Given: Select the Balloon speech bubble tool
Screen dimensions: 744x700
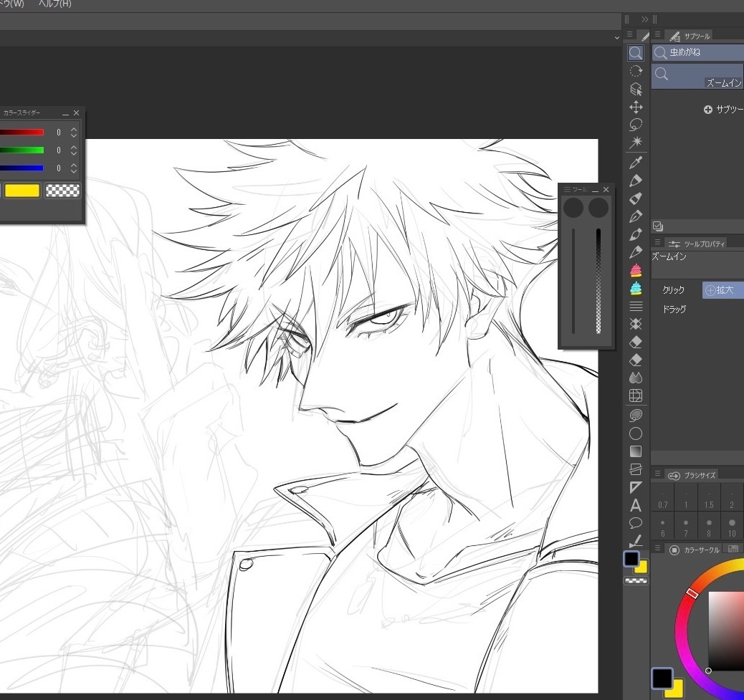Looking at the screenshot, I should point(636,523).
